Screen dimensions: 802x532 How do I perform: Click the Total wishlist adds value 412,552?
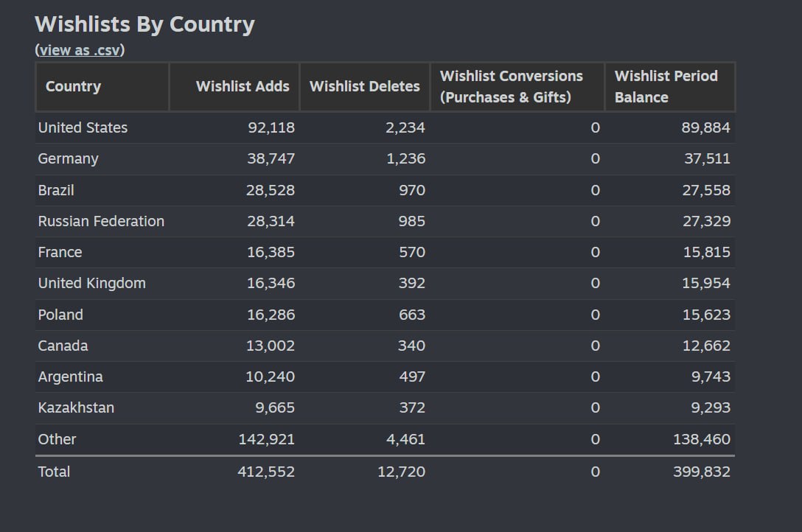[266, 472]
